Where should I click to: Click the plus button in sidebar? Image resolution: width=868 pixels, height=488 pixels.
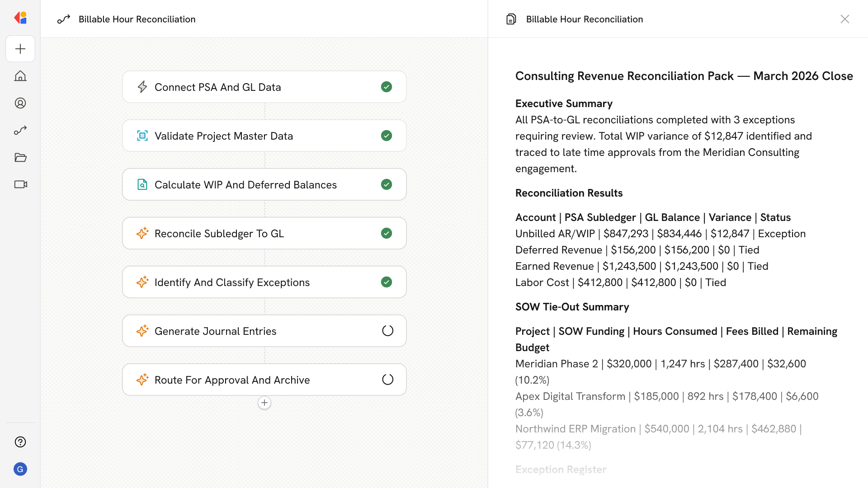click(20, 49)
